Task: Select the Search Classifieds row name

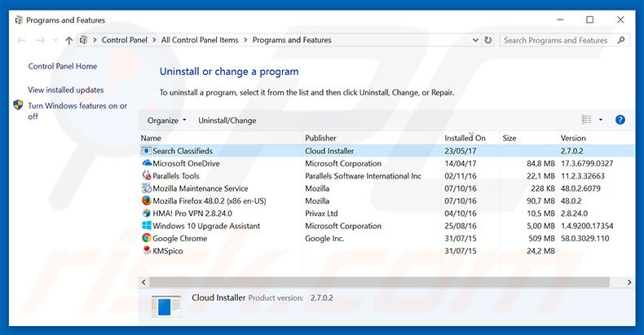Action: tap(183, 151)
